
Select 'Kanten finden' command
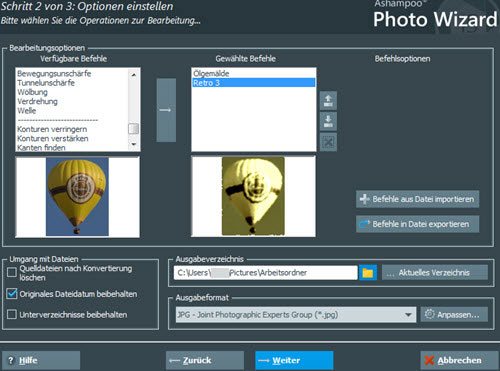click(41, 147)
